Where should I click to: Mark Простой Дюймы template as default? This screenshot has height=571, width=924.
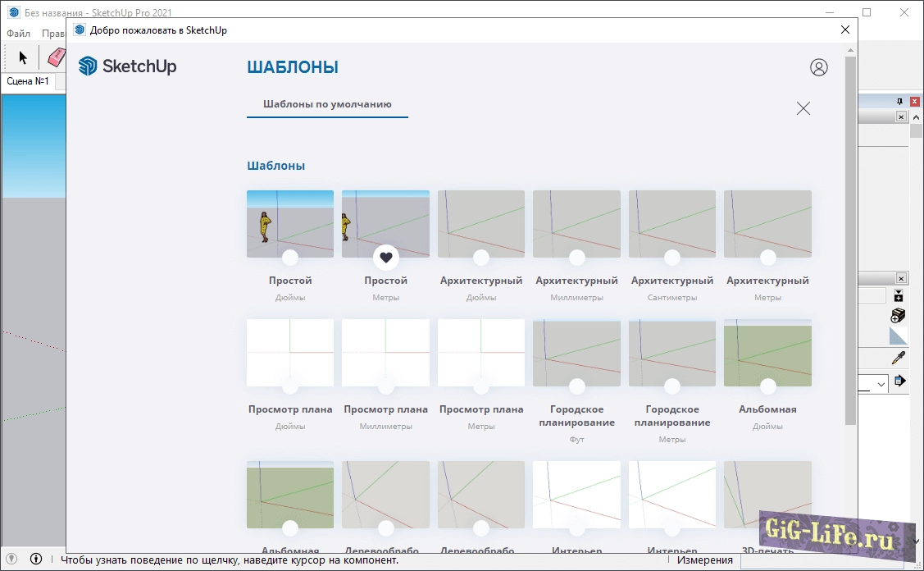[x=290, y=258]
